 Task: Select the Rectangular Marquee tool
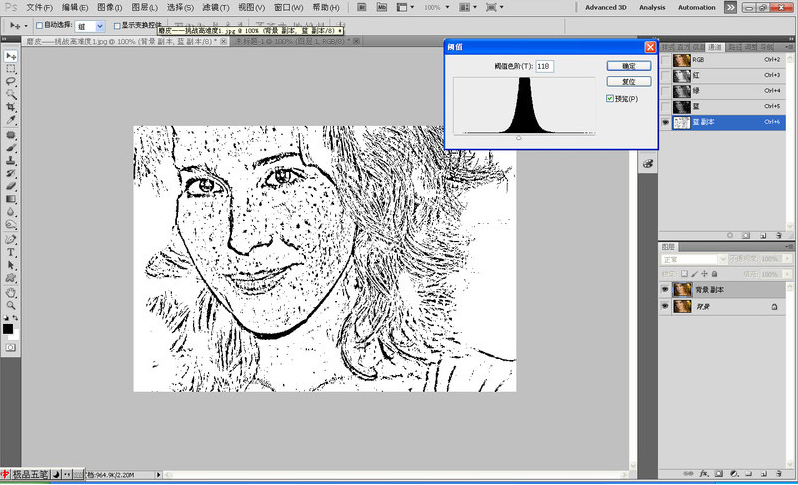(x=11, y=69)
